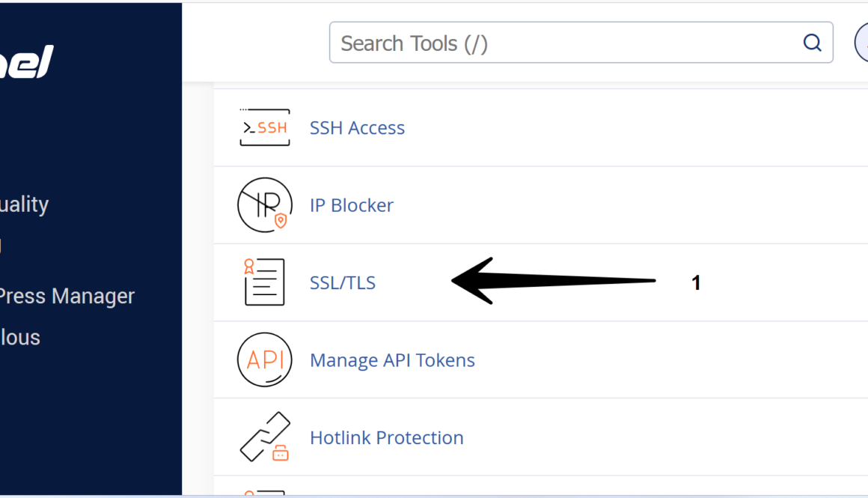Screen dimensions: 868x498
Task: Click the Hotlink Protection broken-link icon
Action: click(264, 437)
